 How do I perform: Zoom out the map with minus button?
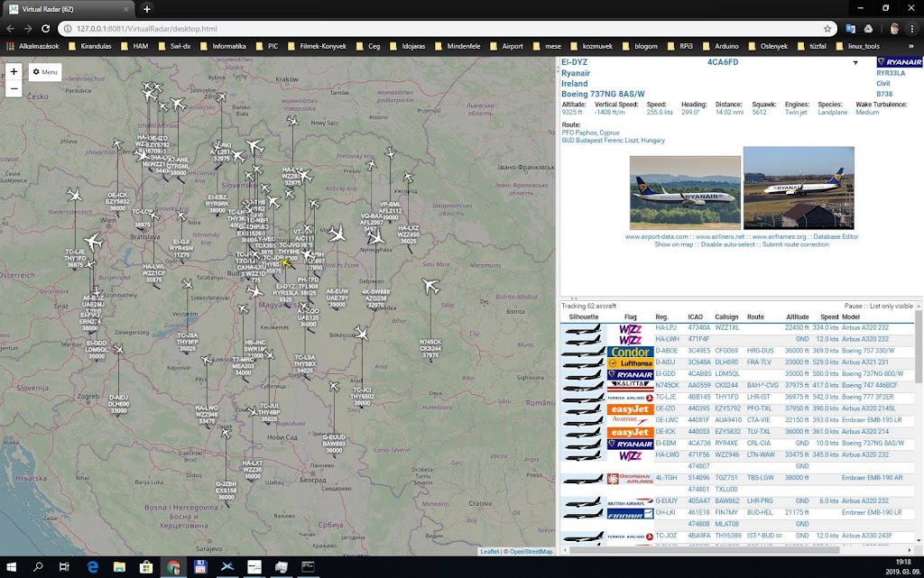pos(14,88)
